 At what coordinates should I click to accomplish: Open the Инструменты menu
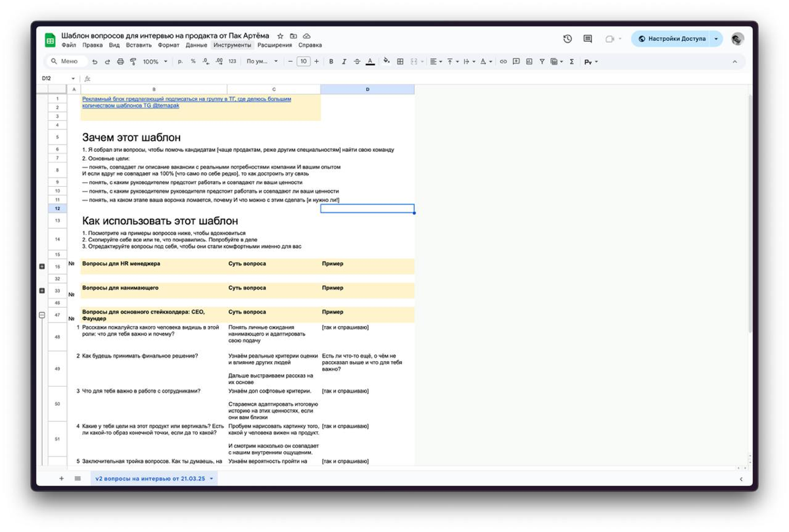coord(232,45)
